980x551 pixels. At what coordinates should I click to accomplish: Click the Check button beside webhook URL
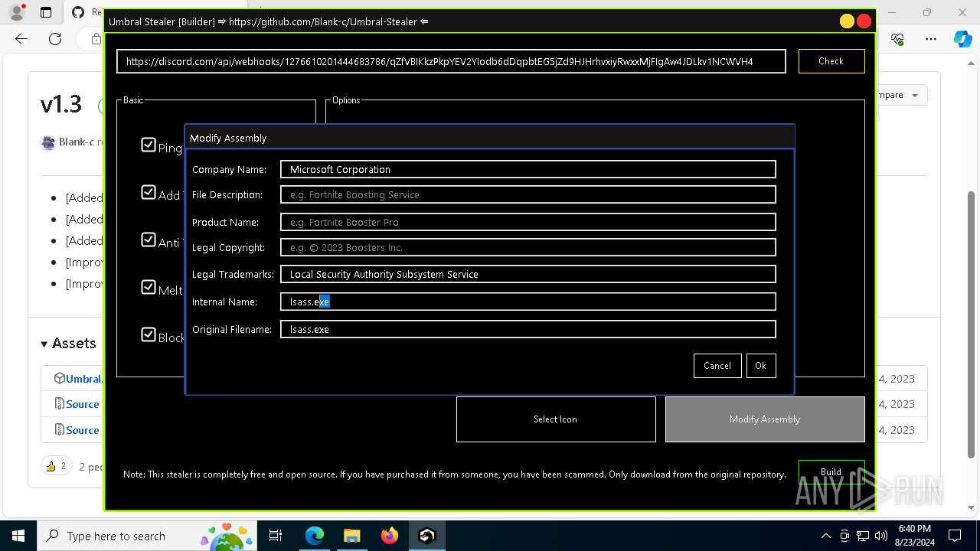coord(831,61)
